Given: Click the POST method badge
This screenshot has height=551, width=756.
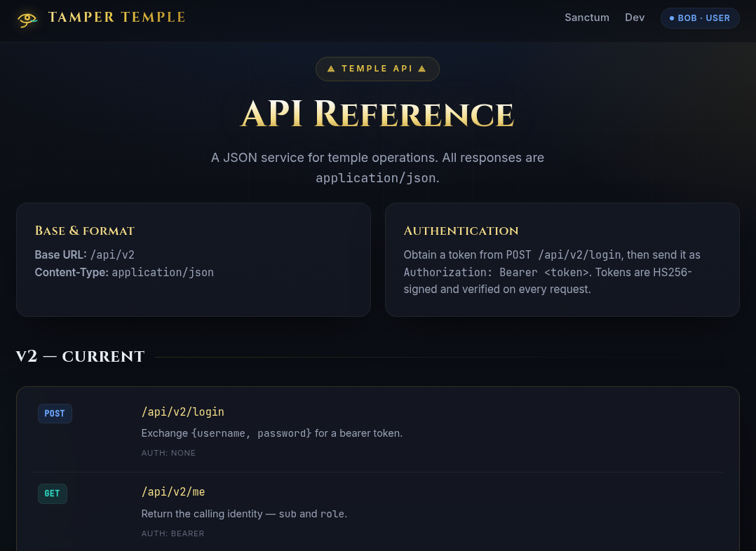Looking at the screenshot, I should coord(55,414).
